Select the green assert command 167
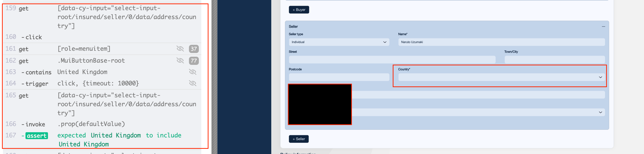The height and width of the screenshot is (154, 644). (x=102, y=139)
